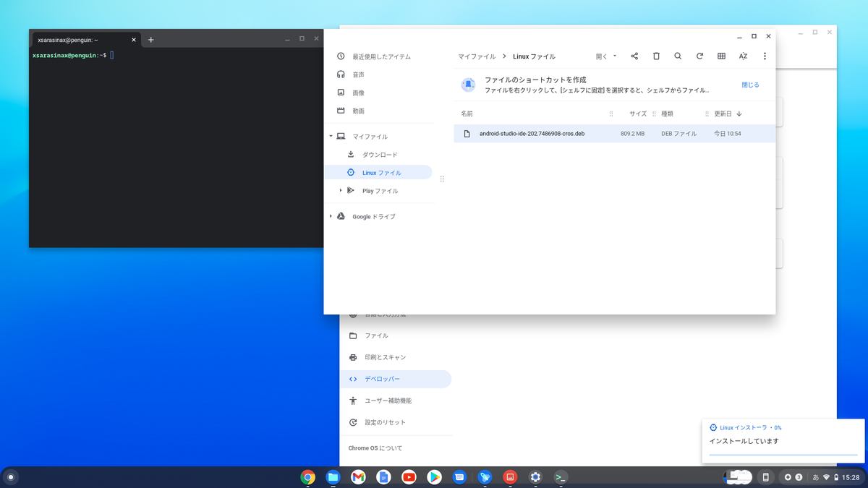868x488 pixels.
Task: Click Linux ファイル in the breadcrumb path
Action: 534,56
